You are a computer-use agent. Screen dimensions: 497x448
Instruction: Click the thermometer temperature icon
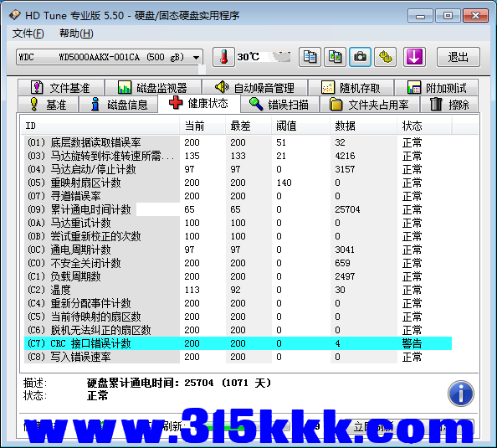click(223, 57)
